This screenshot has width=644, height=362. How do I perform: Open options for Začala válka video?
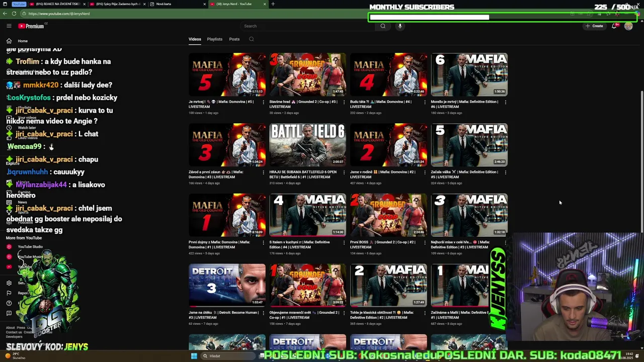tap(505, 172)
